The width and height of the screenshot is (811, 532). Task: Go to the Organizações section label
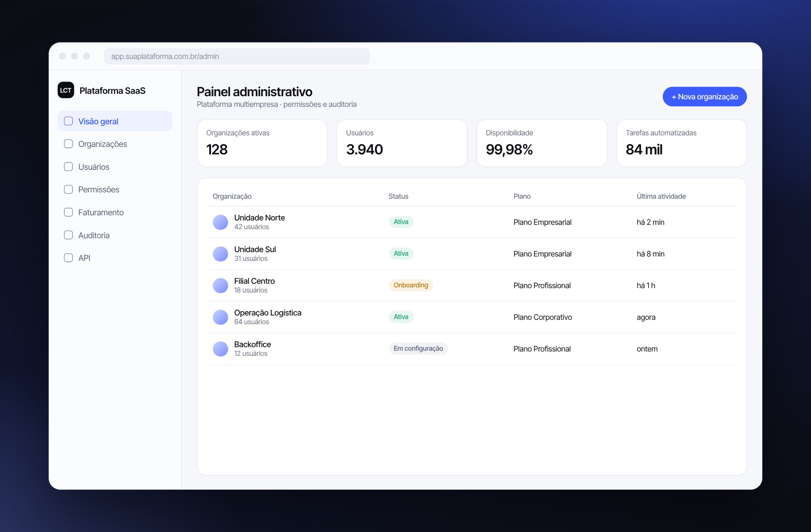(103, 144)
